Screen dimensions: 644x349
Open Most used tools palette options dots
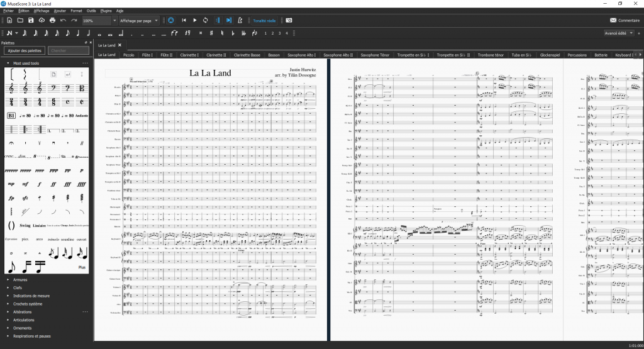(x=85, y=64)
